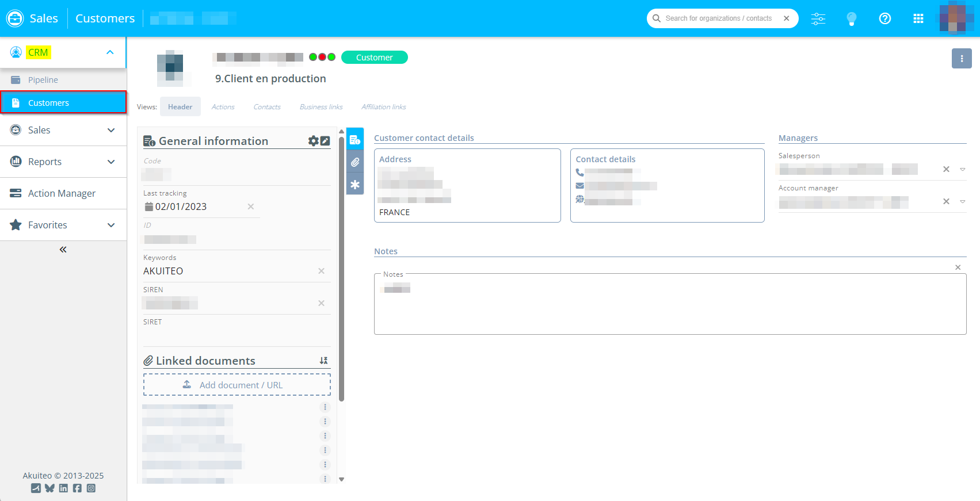Sort linked documents with the A-Z icon
The image size is (980, 501).
[x=323, y=361]
